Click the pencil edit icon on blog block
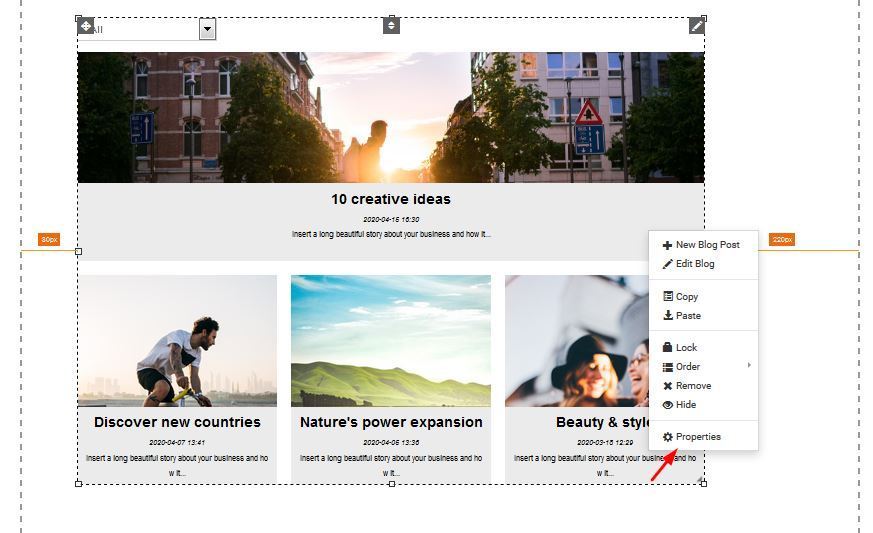This screenshot has width=873, height=533. [696, 26]
